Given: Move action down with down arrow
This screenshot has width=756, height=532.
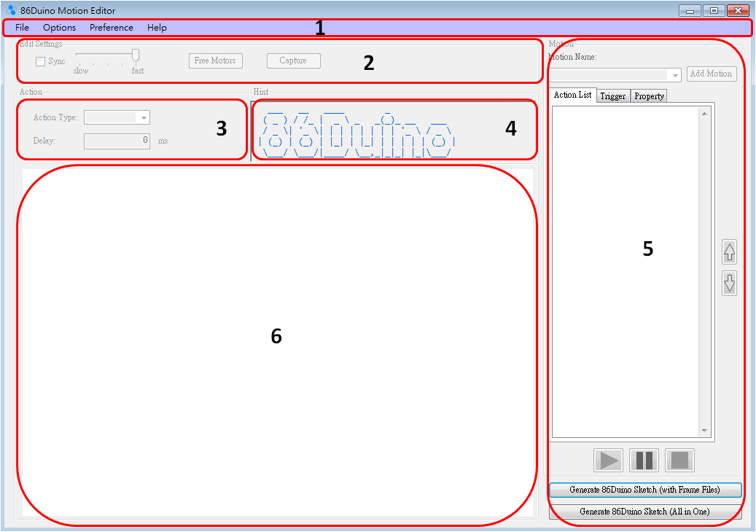Looking at the screenshot, I should [x=730, y=283].
